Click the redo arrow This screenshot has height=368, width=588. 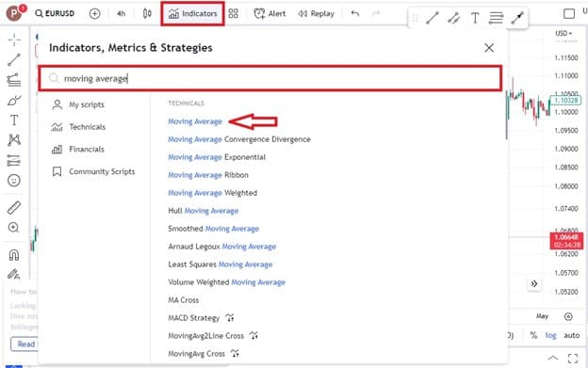[376, 14]
